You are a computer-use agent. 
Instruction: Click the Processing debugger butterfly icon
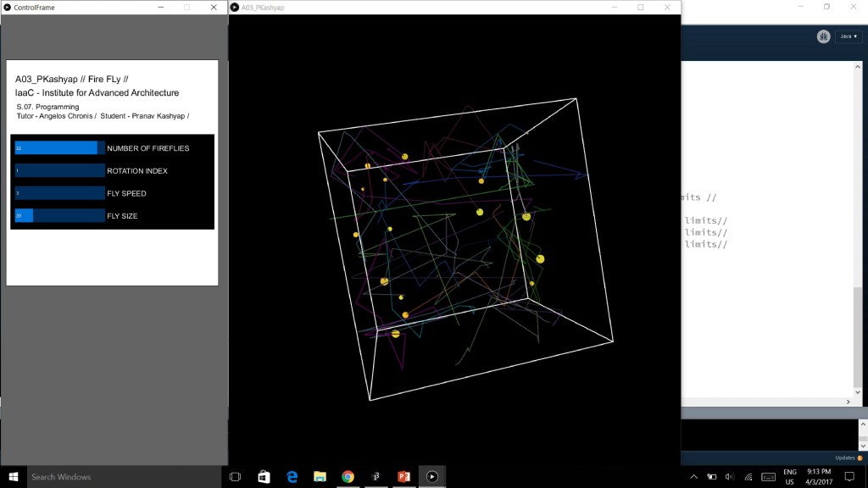[x=823, y=36]
